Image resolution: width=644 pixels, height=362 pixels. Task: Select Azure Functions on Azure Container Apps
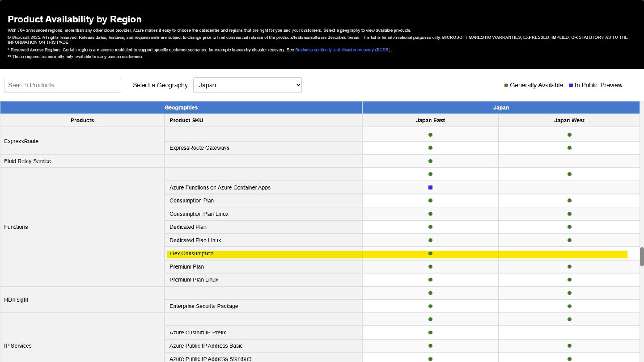click(263, 188)
